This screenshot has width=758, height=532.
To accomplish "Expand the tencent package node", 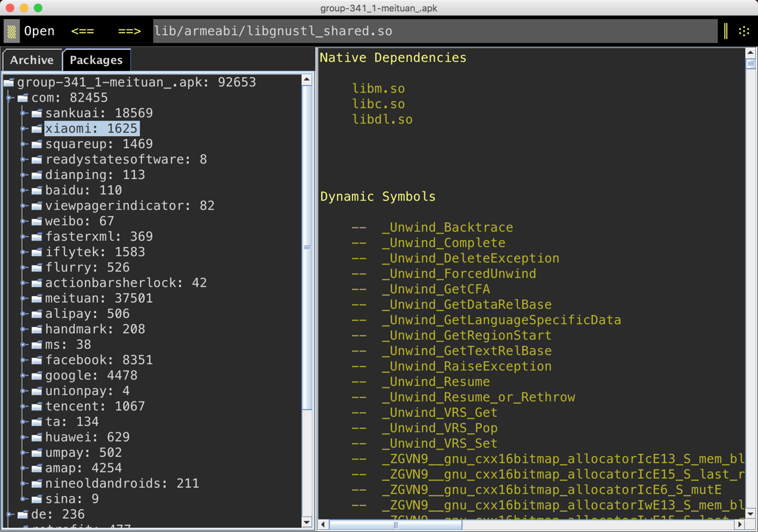I will [24, 406].
